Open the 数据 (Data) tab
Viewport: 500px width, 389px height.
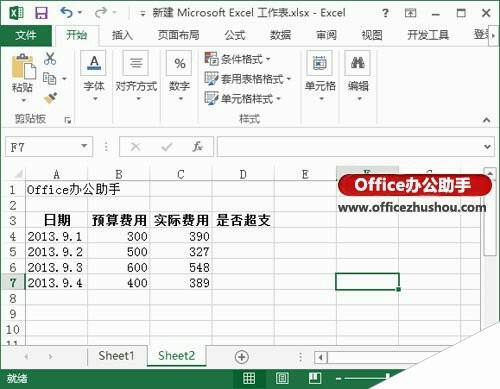280,35
